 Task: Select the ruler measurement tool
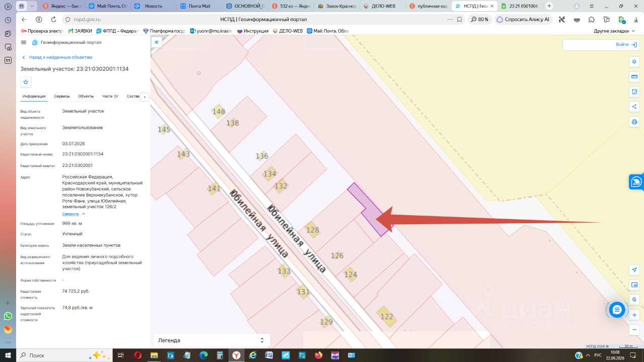[634, 76]
